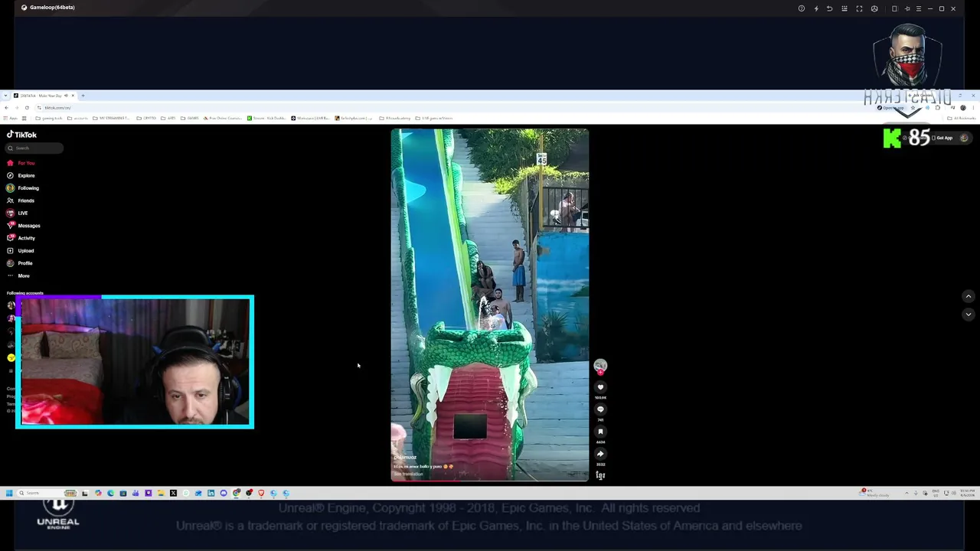Viewport: 980px width, 551px height.
Task: Expand the More options in sidebar
Action: pyautogui.click(x=18, y=275)
